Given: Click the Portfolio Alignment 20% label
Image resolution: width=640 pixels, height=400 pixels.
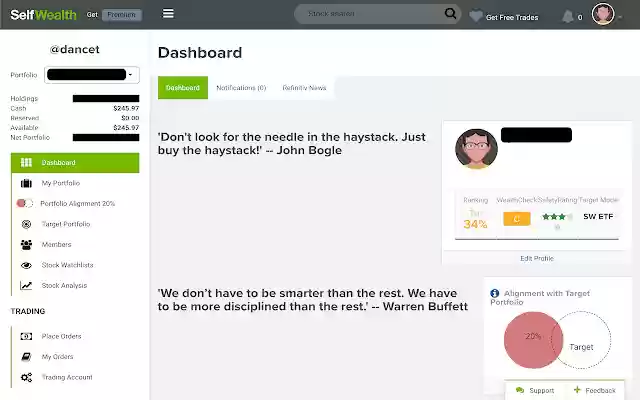Looking at the screenshot, I should [x=78, y=203].
